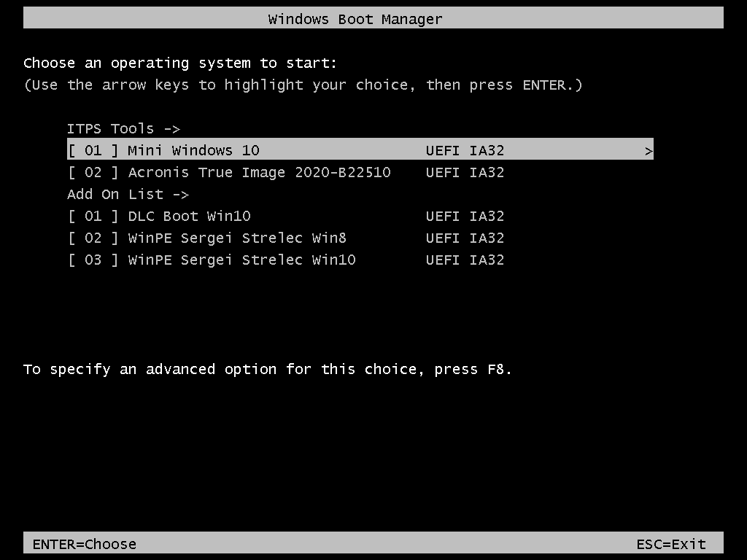Pick WinPE Sergei Strelec Win8 entry
Screen dimensions: 747x560
pos(286,238)
